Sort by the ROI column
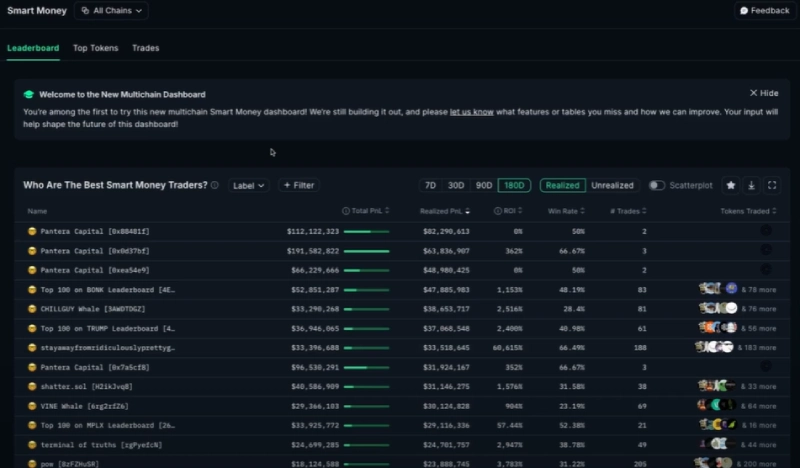The image size is (800, 468). coord(512,211)
